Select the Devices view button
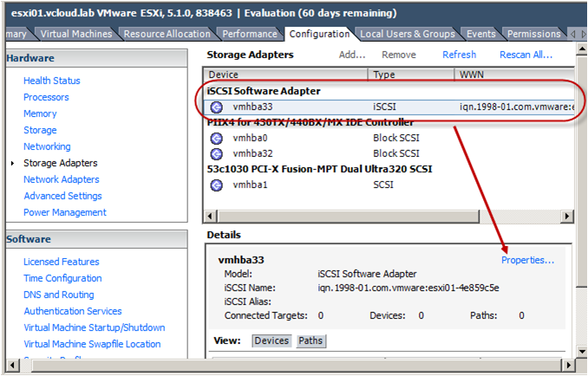 (271, 340)
